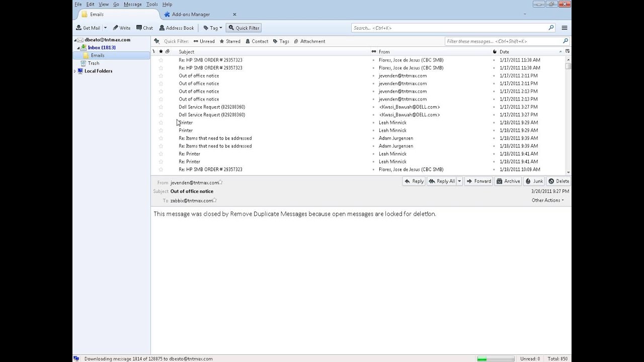The width and height of the screenshot is (644, 362).
Task: Open the Chat toolbar button
Action: click(144, 28)
